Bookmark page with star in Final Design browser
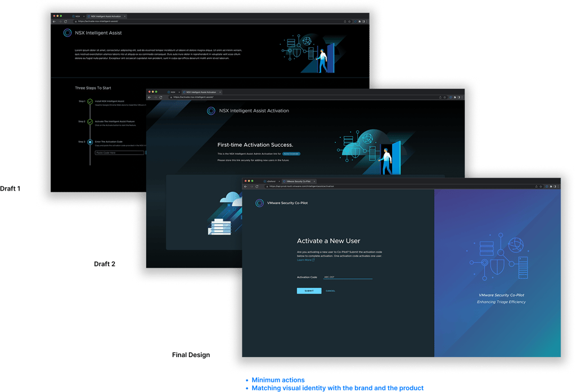Viewport: 576px width, 392px height. 541,186
